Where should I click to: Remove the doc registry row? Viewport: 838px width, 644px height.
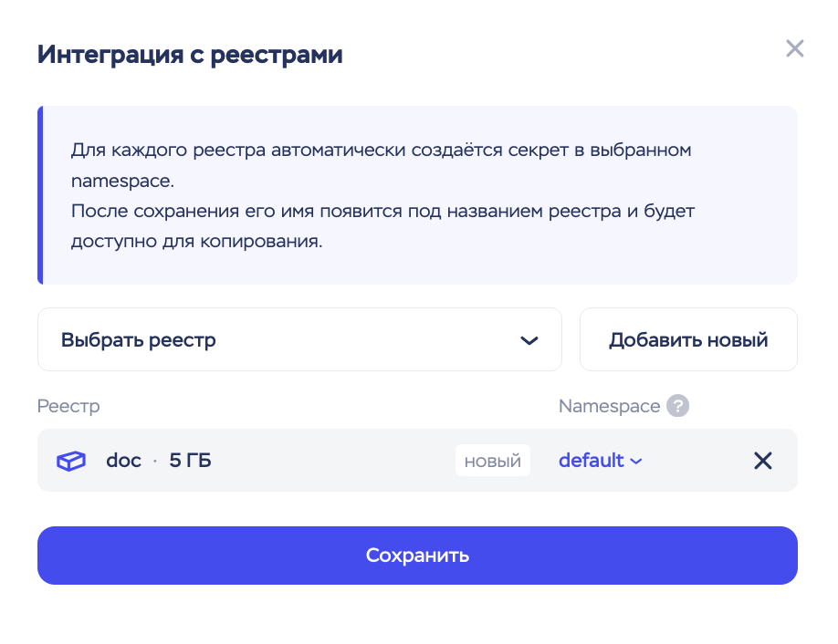pos(763,461)
